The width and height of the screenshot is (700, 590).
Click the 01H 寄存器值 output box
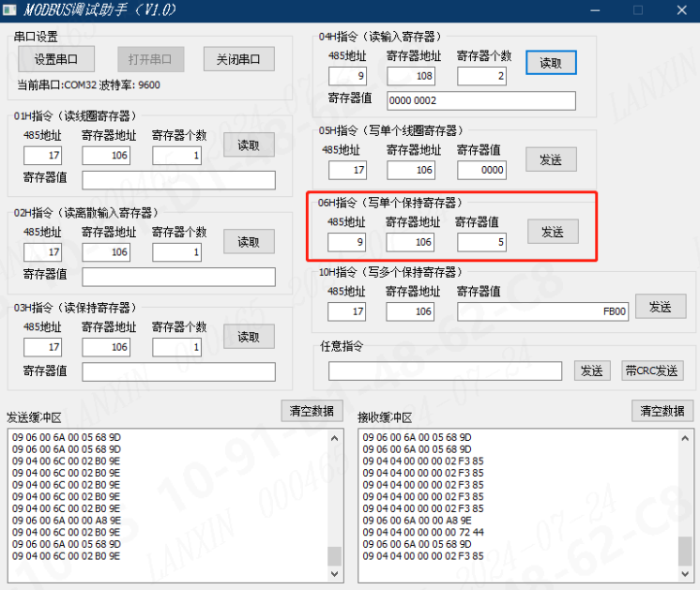pos(178,180)
